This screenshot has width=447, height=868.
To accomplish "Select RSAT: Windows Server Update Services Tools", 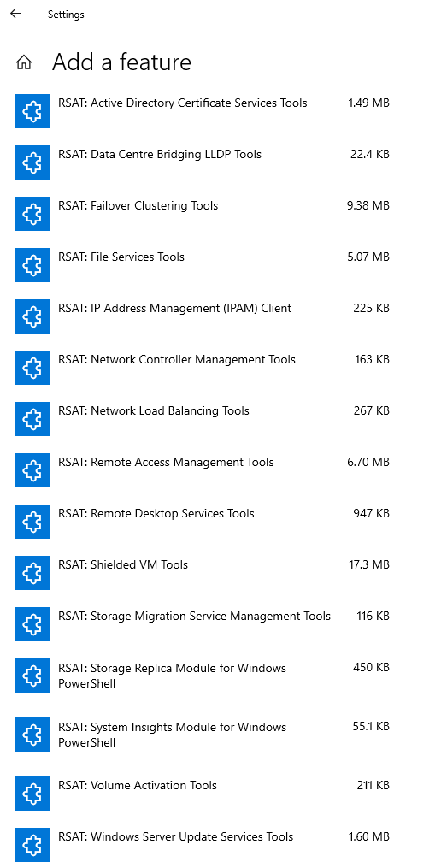I will (203, 845).
